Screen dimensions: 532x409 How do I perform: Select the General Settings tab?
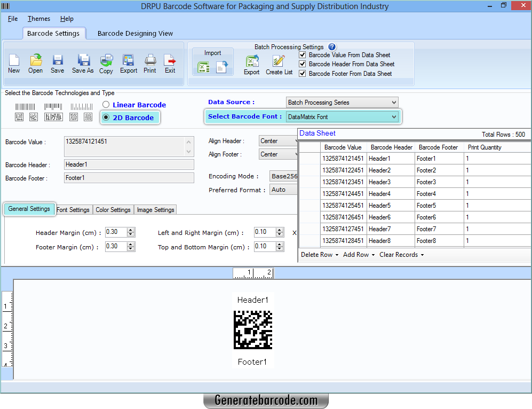(x=29, y=209)
